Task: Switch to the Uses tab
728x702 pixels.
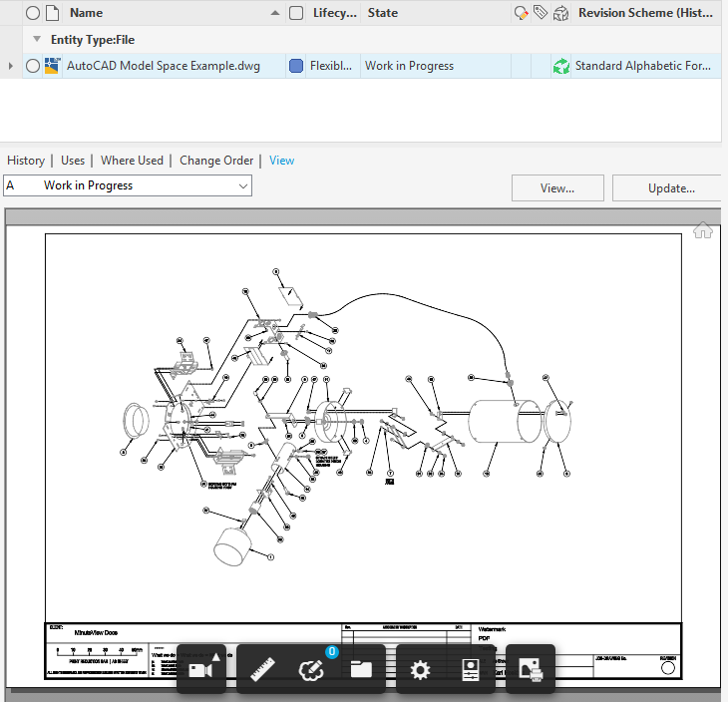Action: [73, 161]
